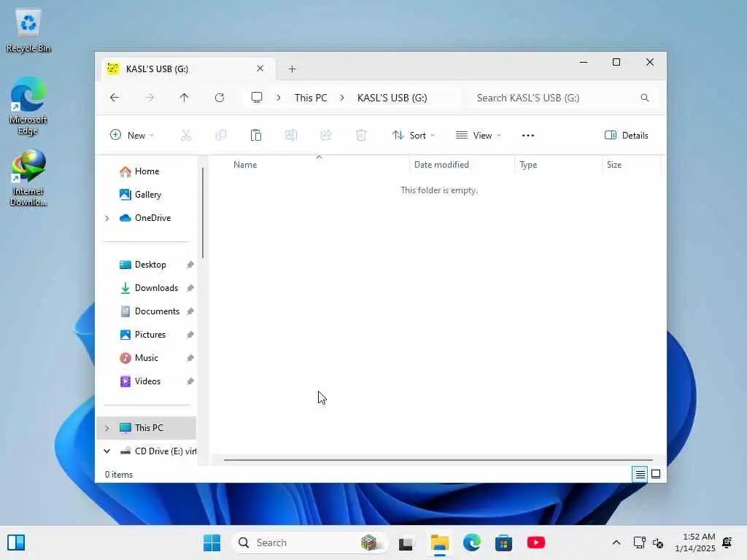Click pin icon beside Downloads
Image resolution: width=747 pixels, height=560 pixels.
(190, 288)
